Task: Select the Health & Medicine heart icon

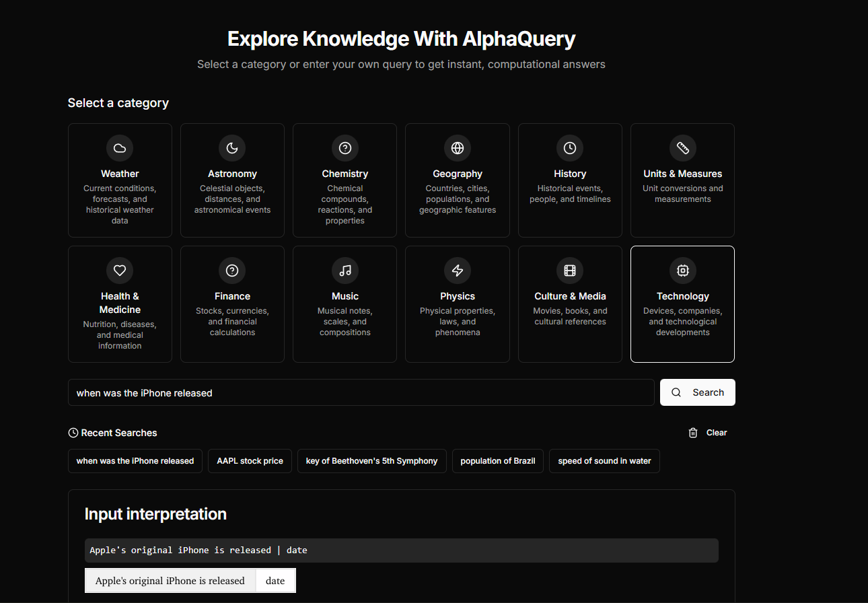Action: [120, 271]
